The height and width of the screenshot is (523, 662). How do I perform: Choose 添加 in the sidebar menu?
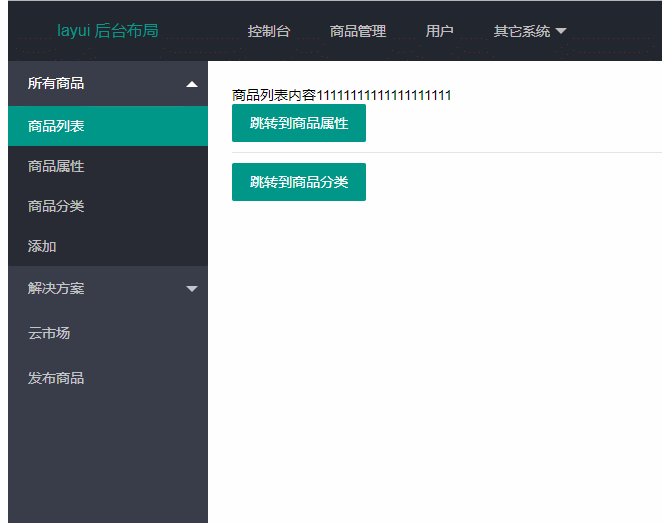(42, 246)
